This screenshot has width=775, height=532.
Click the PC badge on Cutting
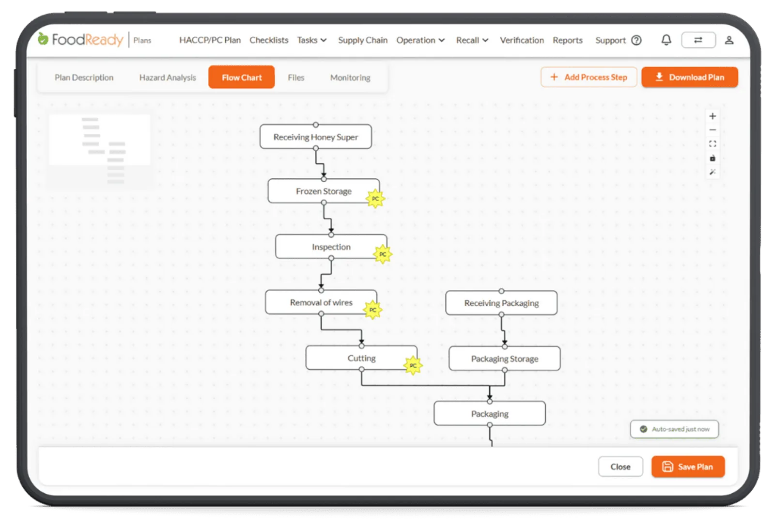tap(413, 365)
